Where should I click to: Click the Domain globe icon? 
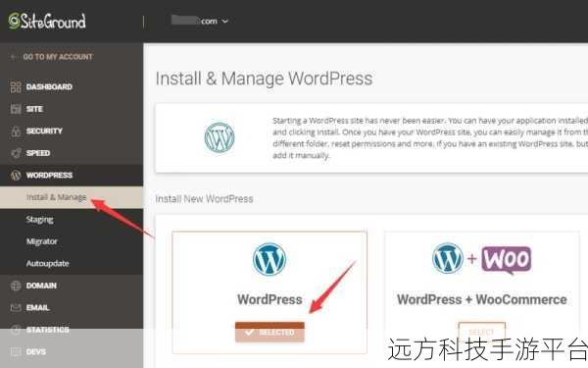click(16, 286)
